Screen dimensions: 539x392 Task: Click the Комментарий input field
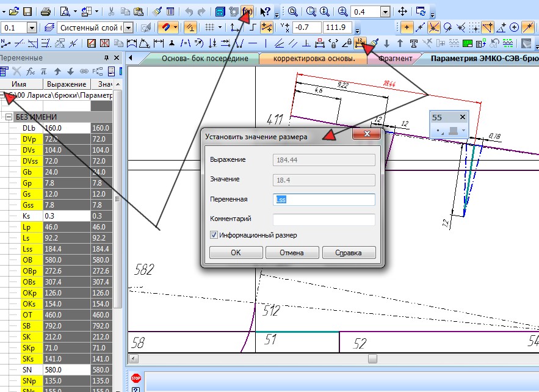point(324,219)
